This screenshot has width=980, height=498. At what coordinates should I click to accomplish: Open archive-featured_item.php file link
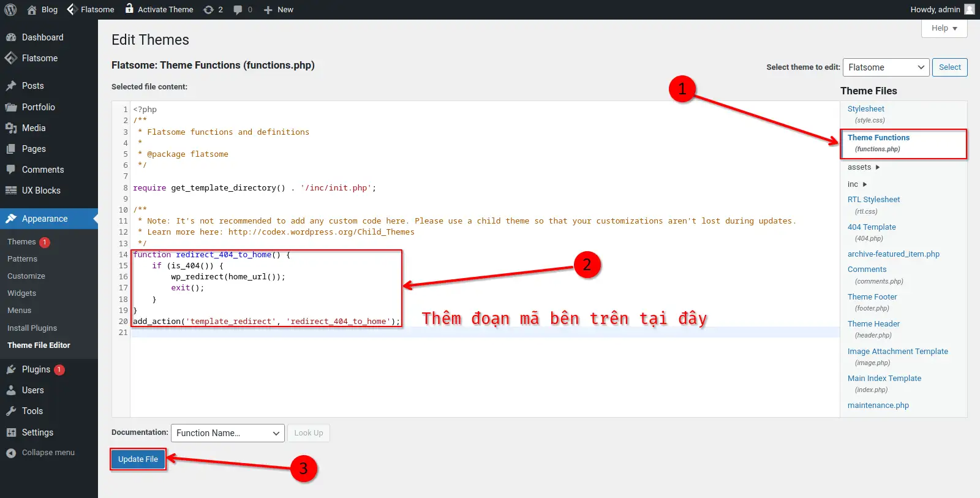click(x=894, y=254)
